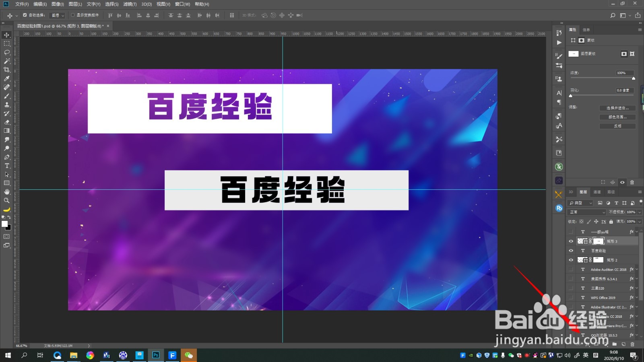This screenshot has width=644, height=362.
Task: Switch to the 信息 info tab
Action: [586, 30]
